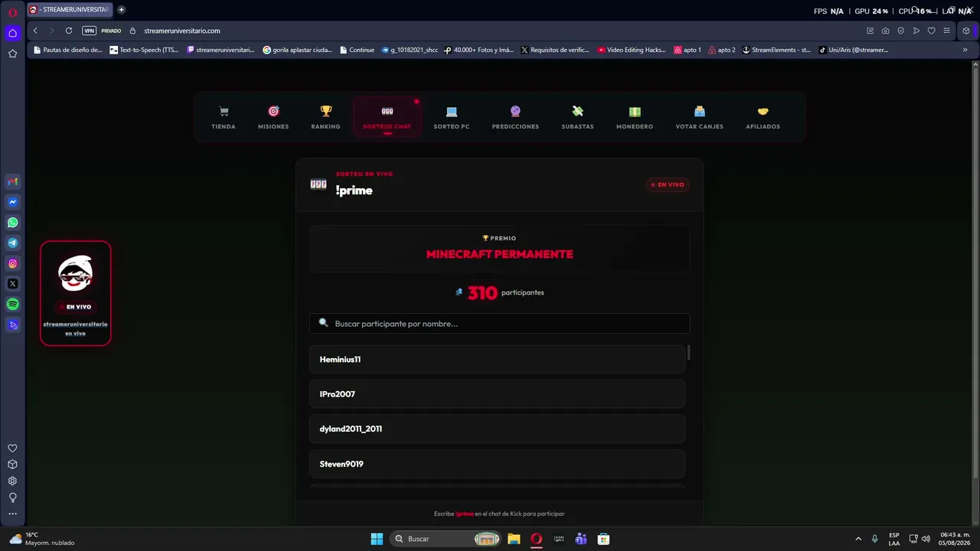Screen dimensions: 980x551
Task: Open the sidebar extensions cube icon
Action: pyautogui.click(x=12, y=465)
